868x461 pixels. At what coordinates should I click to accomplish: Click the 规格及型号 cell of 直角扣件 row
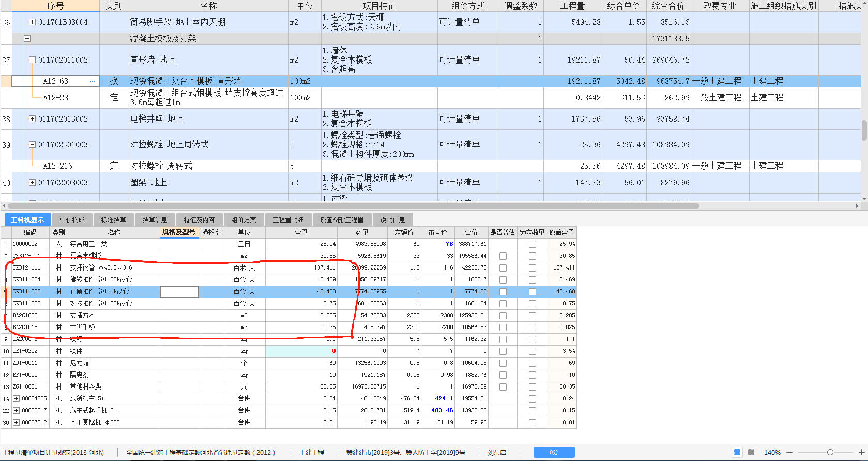tap(179, 292)
